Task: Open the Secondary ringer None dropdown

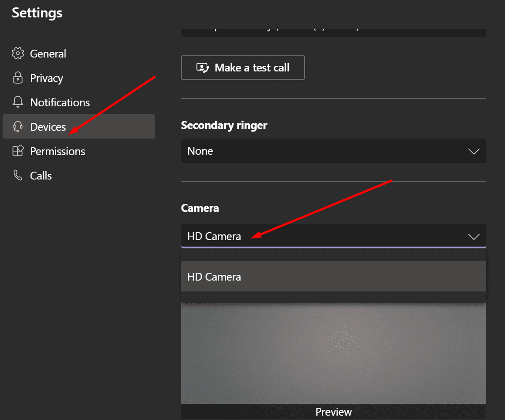Action: (x=334, y=151)
